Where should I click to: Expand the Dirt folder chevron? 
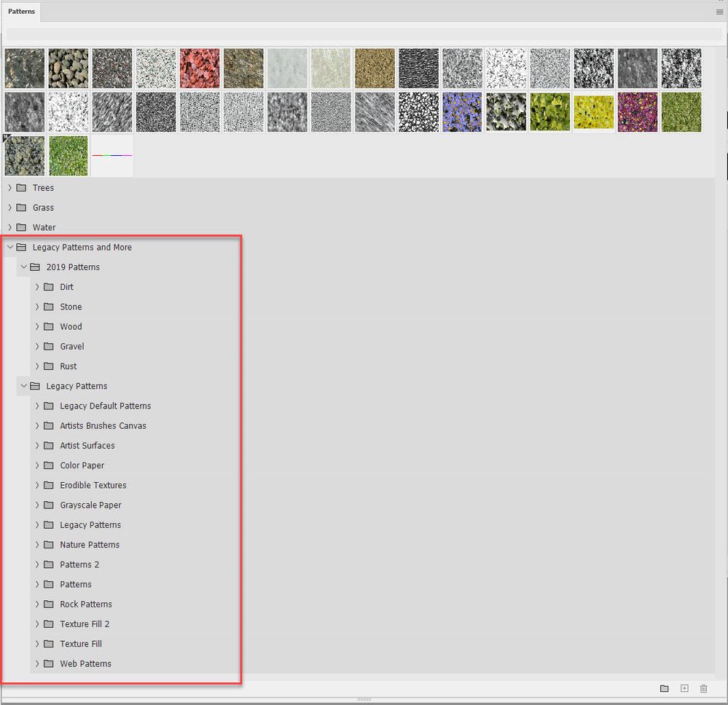coord(37,287)
